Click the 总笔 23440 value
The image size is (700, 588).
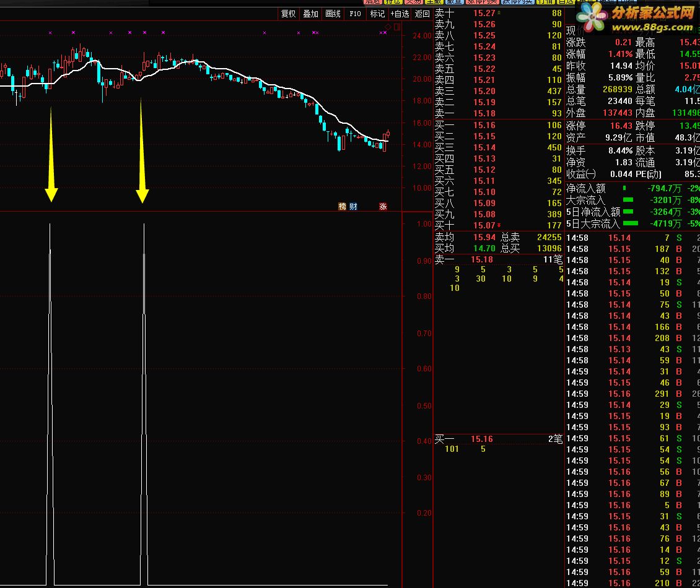621,101
